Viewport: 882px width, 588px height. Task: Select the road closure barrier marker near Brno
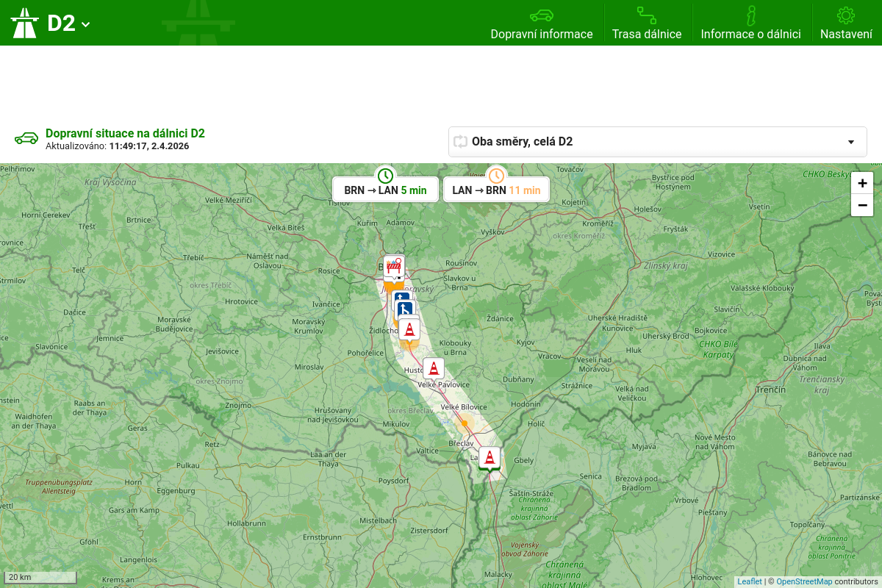click(395, 266)
